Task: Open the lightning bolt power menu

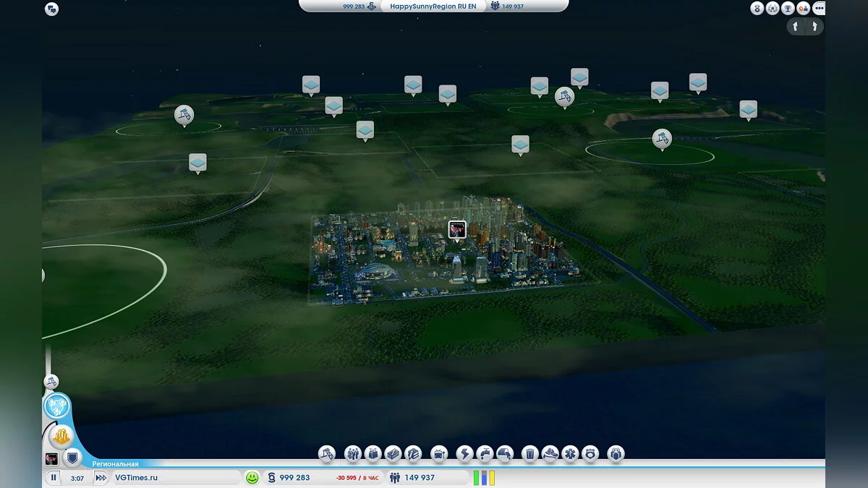Action: 464,454
